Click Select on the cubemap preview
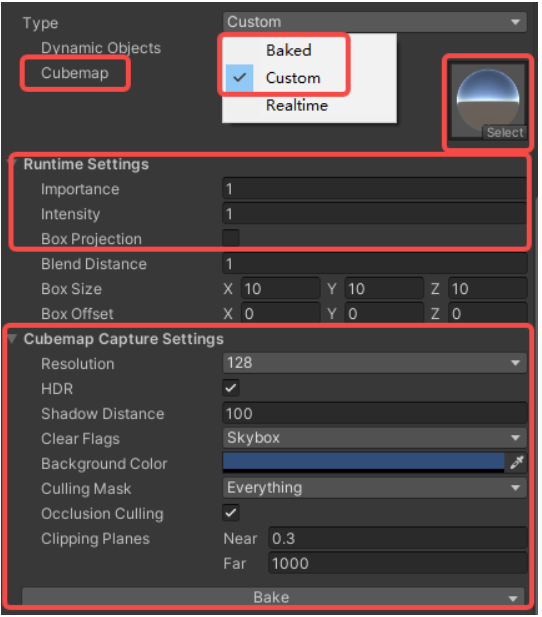The width and height of the screenshot is (542, 617). [x=505, y=132]
